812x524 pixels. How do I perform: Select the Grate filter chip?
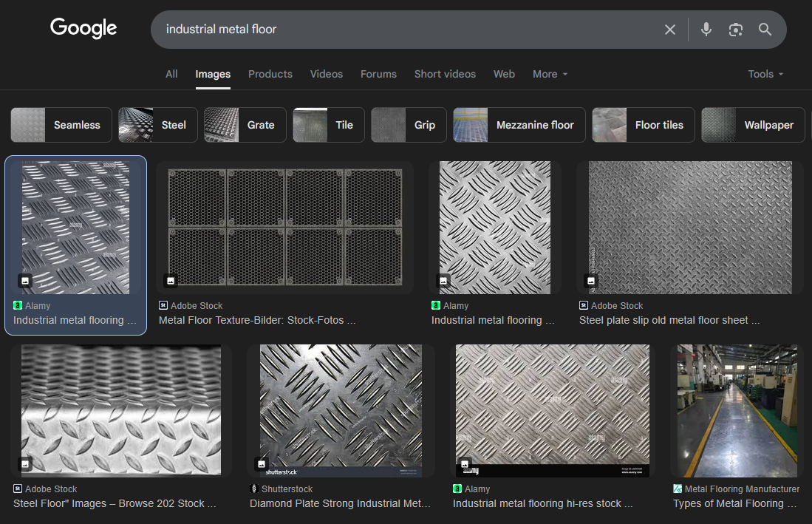click(x=245, y=125)
